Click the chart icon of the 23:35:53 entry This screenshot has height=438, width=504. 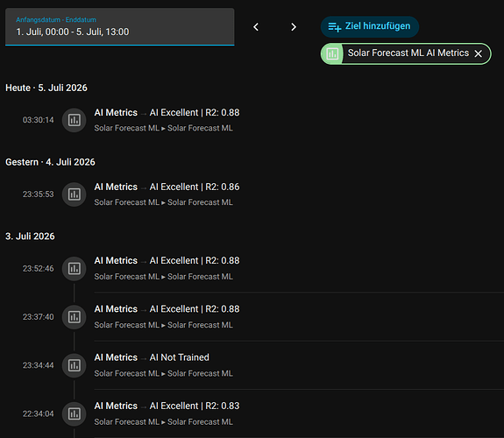(x=74, y=194)
